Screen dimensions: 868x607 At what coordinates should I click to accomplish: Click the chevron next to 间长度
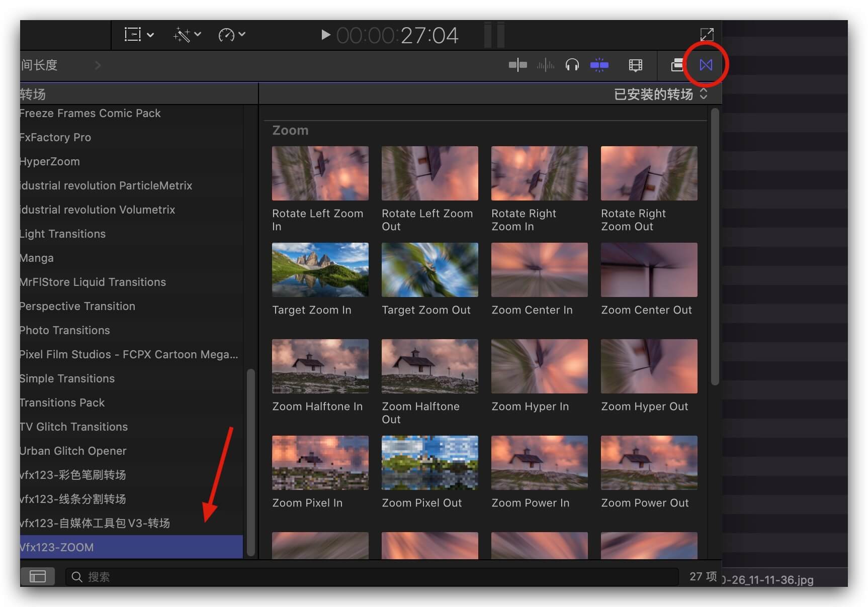98,65
